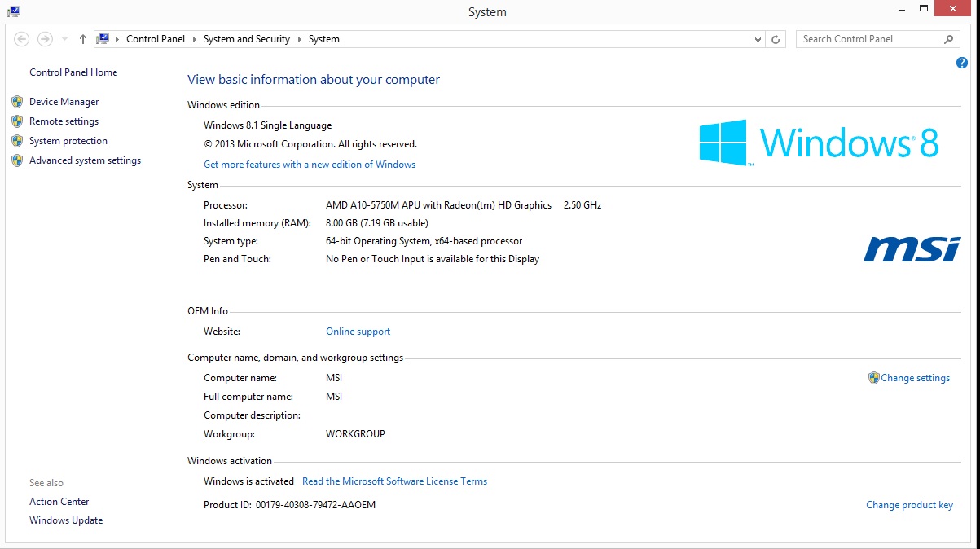Click Change settings for computer name
This screenshot has height=549, width=980.
tap(915, 378)
